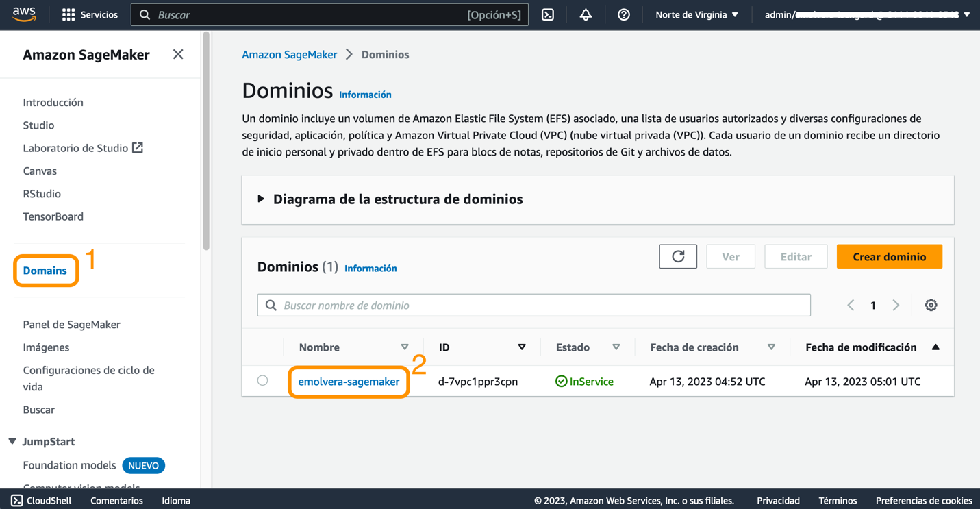Click the Crear dominio button
Viewport: 980px width, 509px height.
coord(890,256)
